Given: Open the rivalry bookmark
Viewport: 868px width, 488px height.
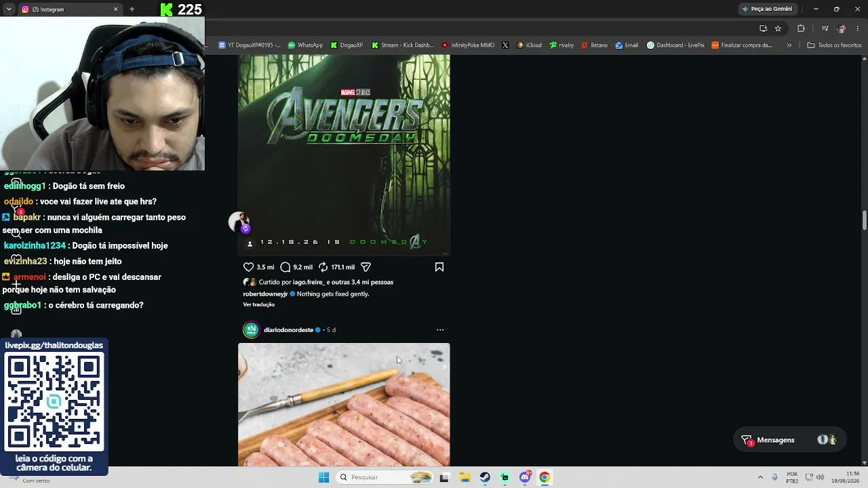Looking at the screenshot, I should tap(561, 45).
